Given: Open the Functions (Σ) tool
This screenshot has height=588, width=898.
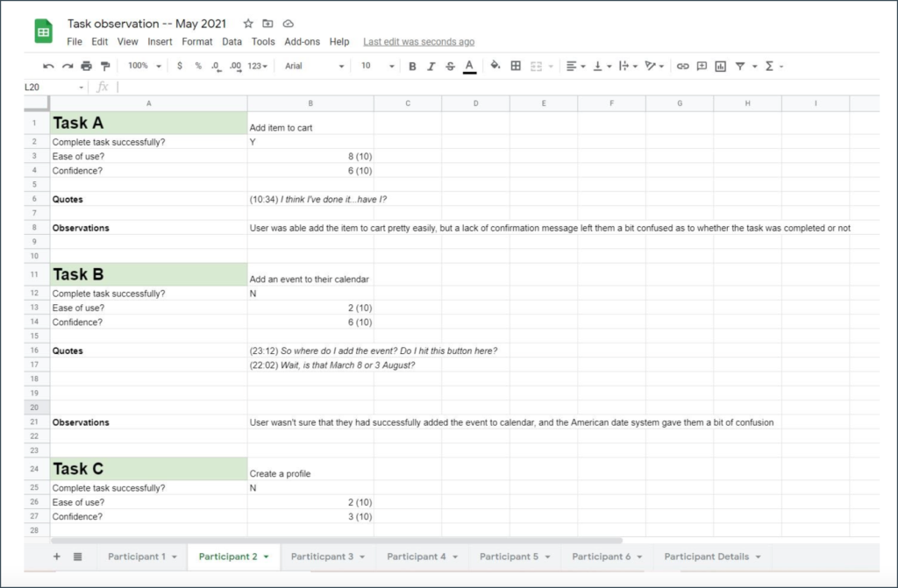Looking at the screenshot, I should coord(770,66).
